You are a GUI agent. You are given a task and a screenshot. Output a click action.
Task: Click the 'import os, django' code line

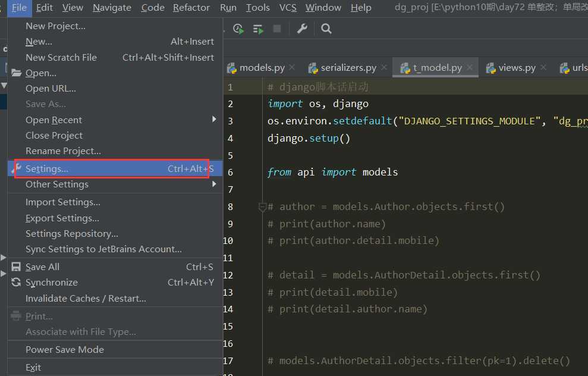point(318,104)
